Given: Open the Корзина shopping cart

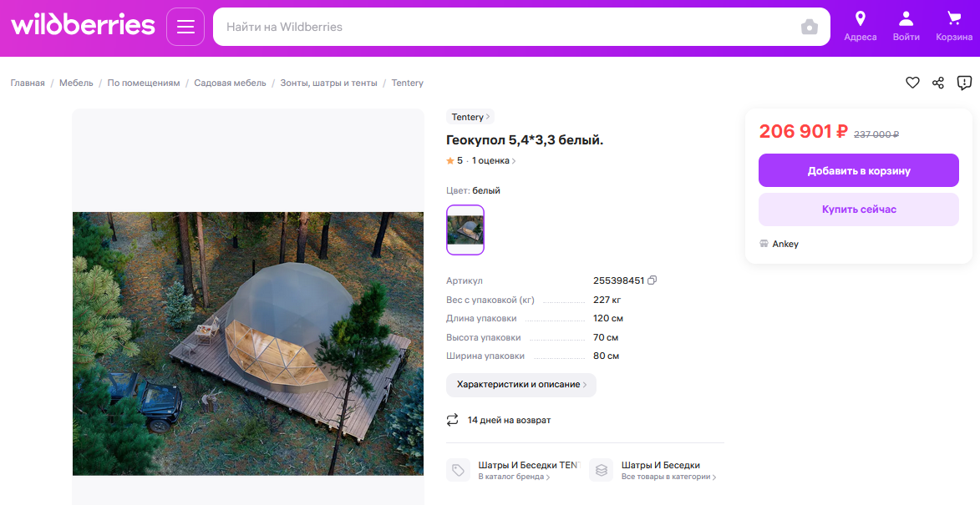Looking at the screenshot, I should [x=954, y=26].
